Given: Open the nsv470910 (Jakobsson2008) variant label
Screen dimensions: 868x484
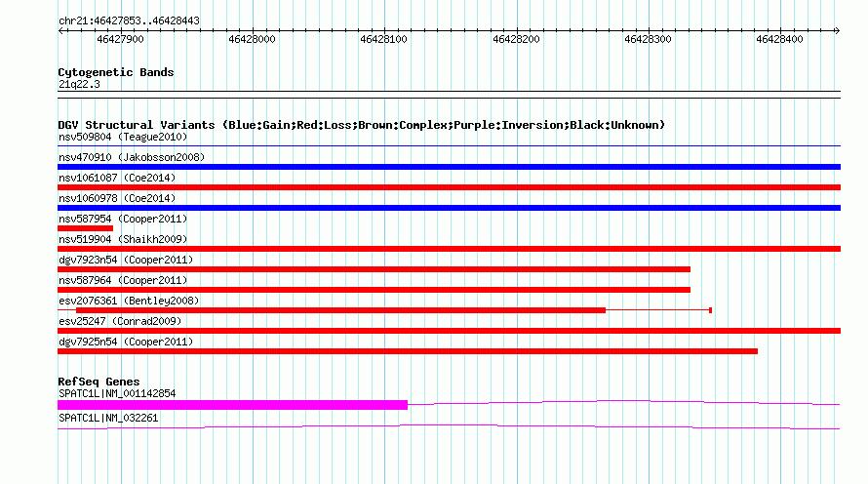Looking at the screenshot, I should [x=132, y=157].
